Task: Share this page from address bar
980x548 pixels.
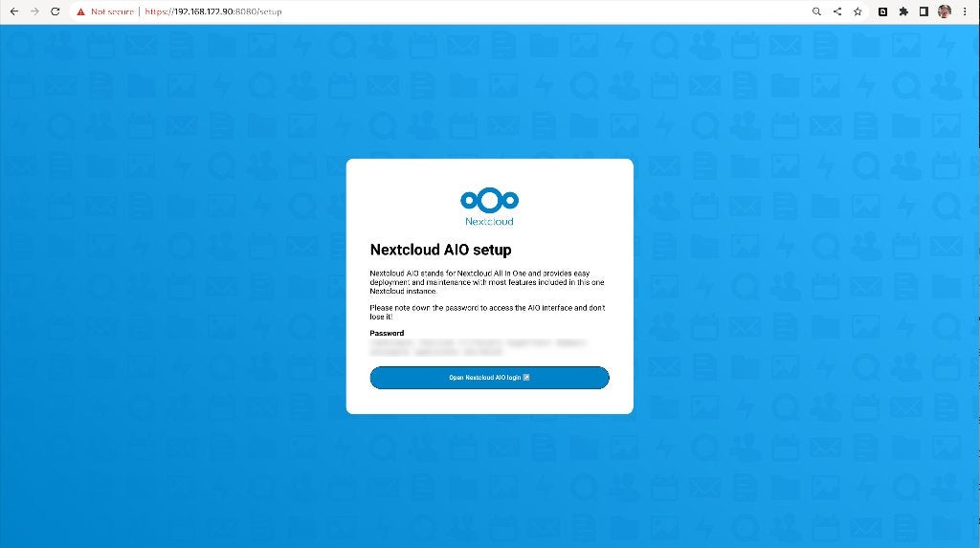Action: tap(836, 11)
